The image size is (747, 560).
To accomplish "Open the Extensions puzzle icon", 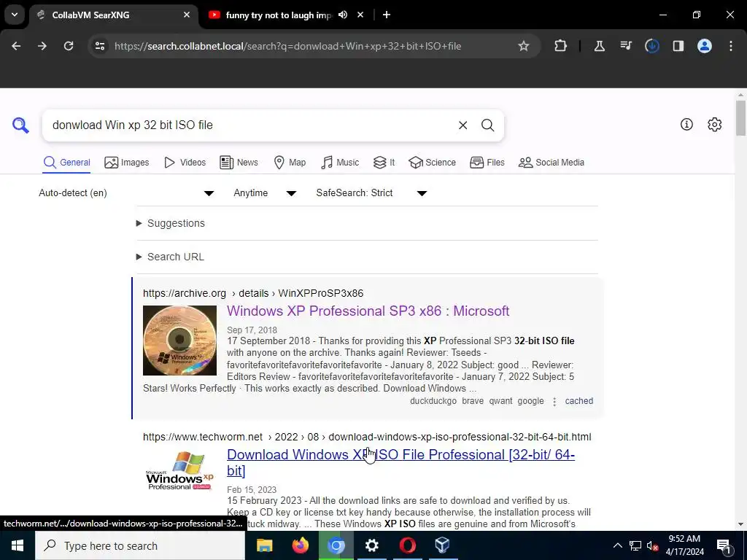I will coord(561,46).
